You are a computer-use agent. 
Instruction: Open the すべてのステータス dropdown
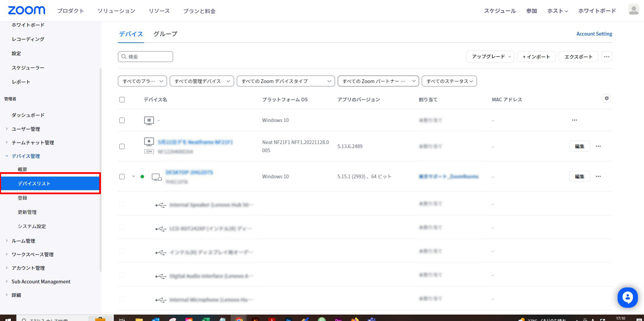(449, 81)
